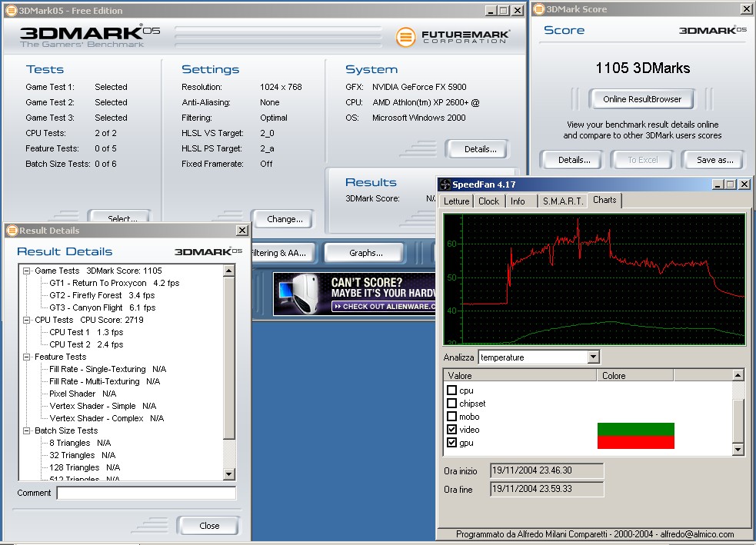The width and height of the screenshot is (756, 545).
Task: Select Fill Rate - Multi-Texturing row
Action: click(105, 381)
